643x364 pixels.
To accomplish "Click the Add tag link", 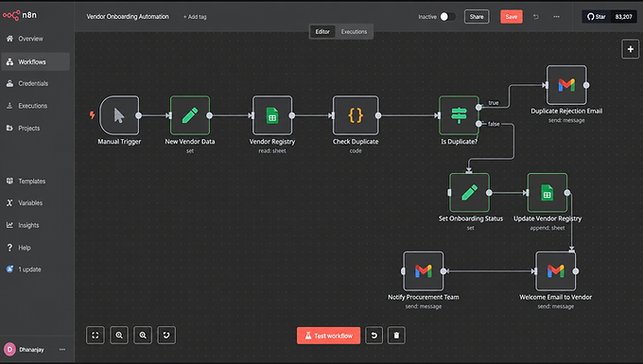I will coord(195,17).
